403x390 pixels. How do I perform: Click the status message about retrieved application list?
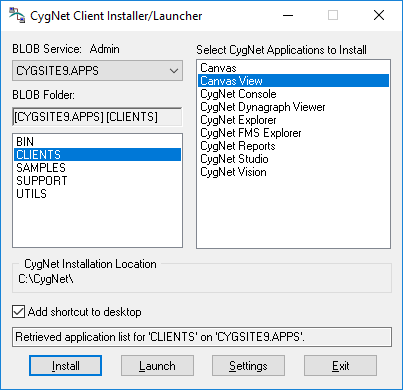[202, 337]
